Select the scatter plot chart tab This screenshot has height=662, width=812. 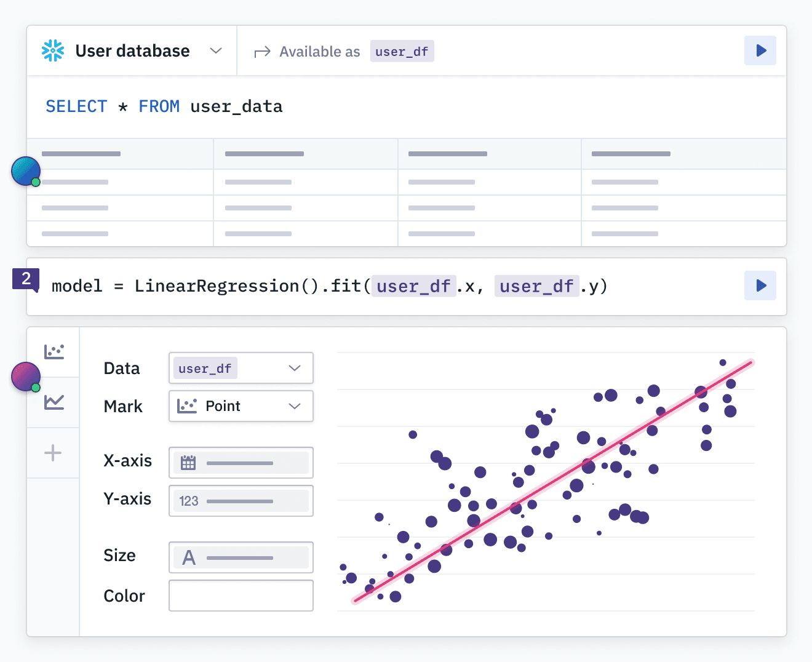(54, 352)
